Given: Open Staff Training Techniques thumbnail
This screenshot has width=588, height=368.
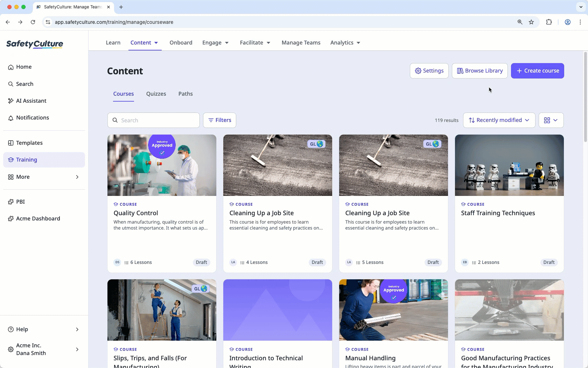Looking at the screenshot, I should pyautogui.click(x=509, y=165).
